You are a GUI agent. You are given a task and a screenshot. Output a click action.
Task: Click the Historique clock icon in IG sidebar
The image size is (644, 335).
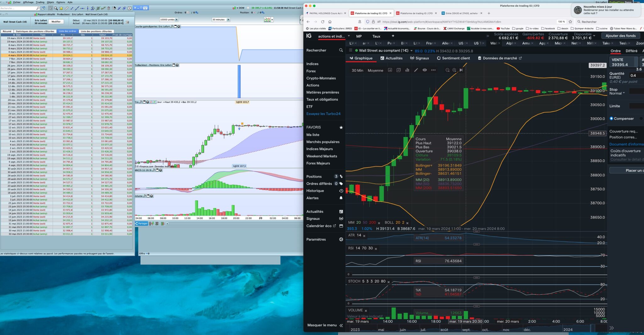click(341, 191)
